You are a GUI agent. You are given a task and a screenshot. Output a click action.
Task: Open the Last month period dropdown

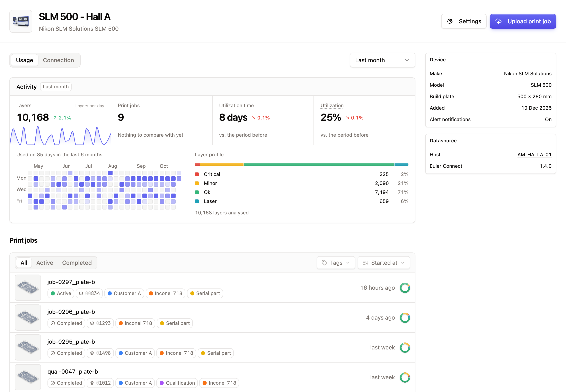382,60
